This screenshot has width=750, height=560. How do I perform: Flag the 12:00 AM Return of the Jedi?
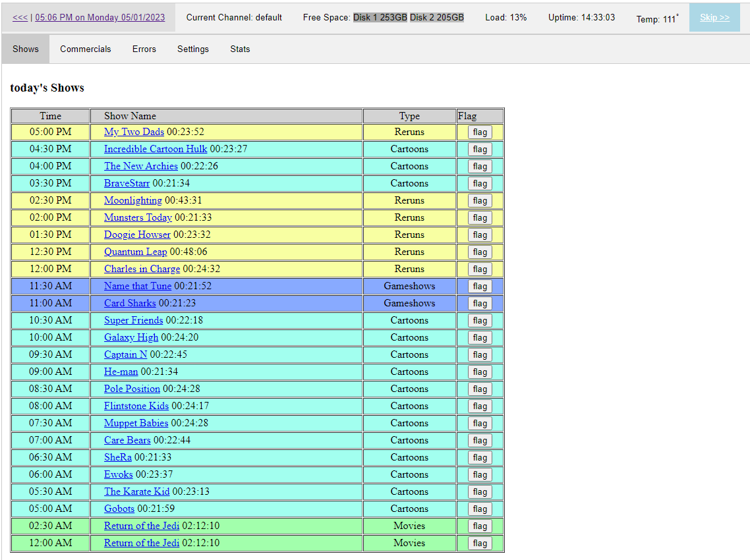coord(480,544)
